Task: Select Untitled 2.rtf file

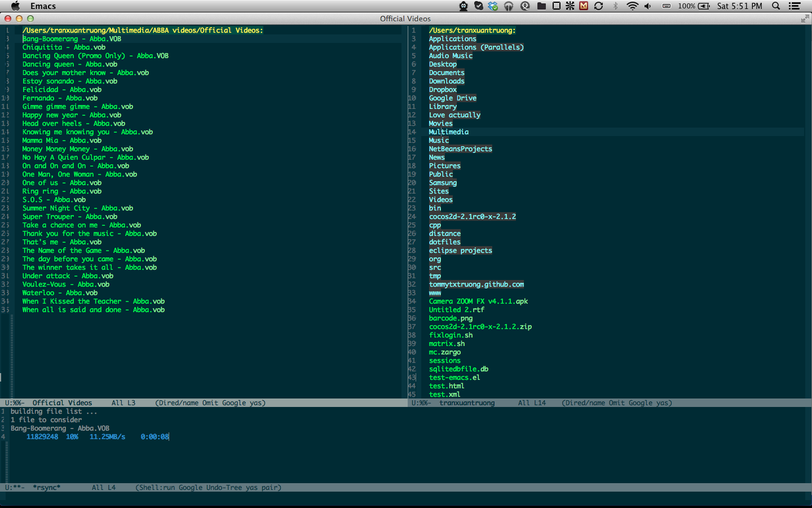Action: (457, 310)
